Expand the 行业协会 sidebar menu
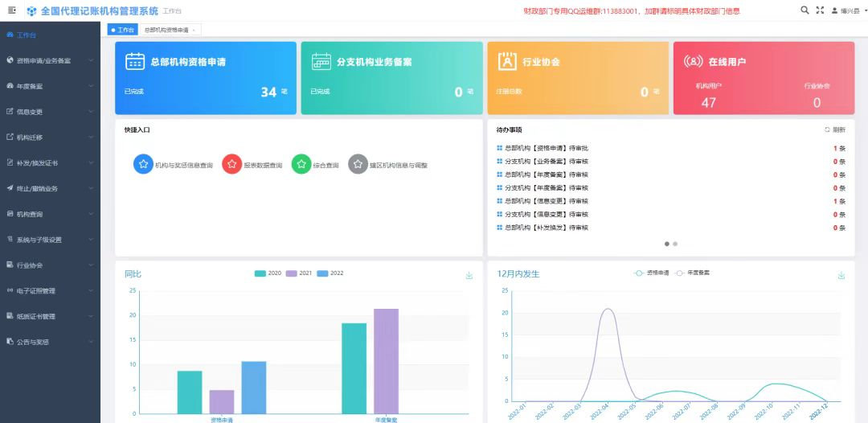The height and width of the screenshot is (423, 868). coord(51,265)
